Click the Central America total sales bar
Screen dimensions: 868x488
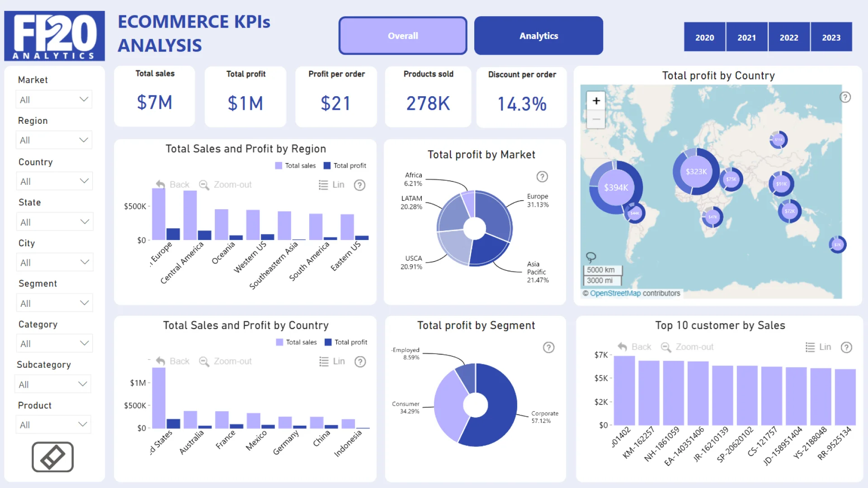(x=190, y=215)
